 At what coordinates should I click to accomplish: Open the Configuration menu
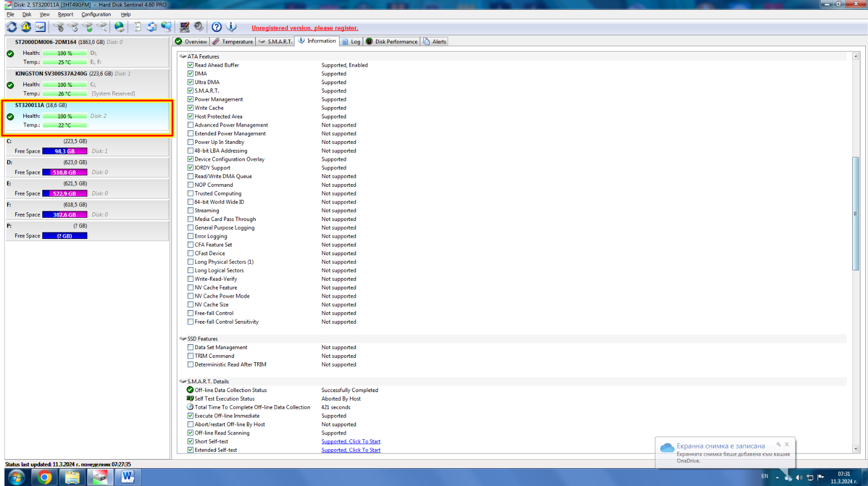pyautogui.click(x=96, y=15)
